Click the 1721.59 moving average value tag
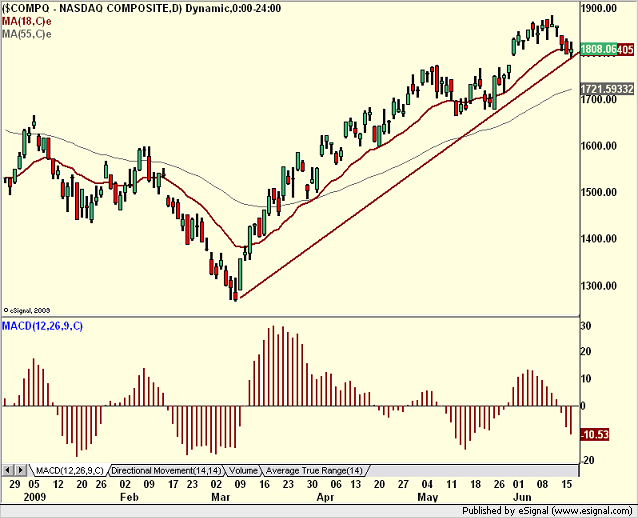Viewport: 638px width, 518px height. point(607,89)
